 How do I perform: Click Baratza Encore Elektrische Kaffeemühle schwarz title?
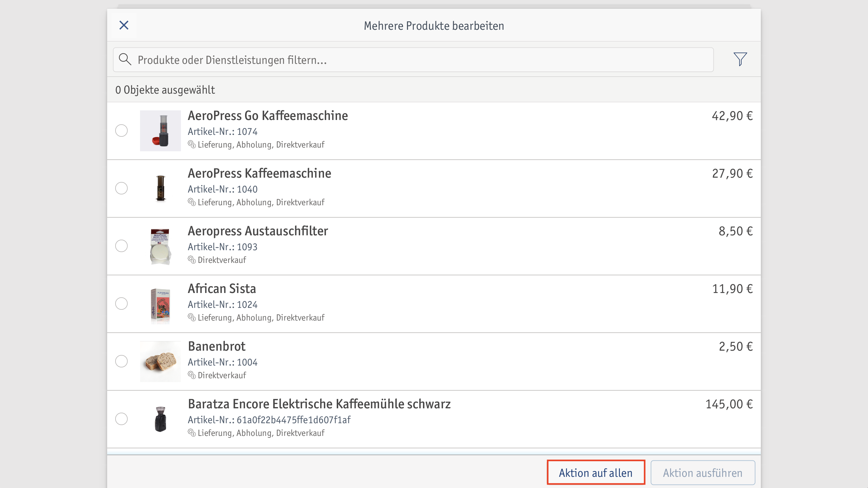319,404
